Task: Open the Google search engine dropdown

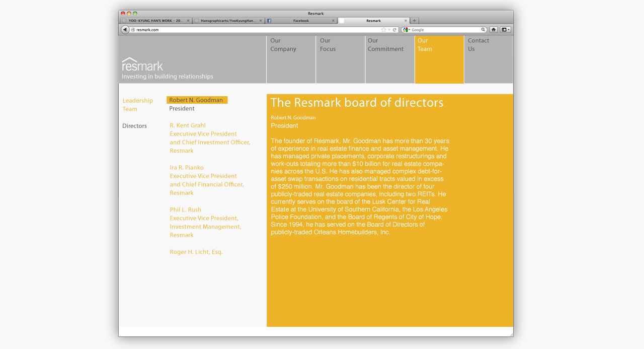Action: pos(407,30)
